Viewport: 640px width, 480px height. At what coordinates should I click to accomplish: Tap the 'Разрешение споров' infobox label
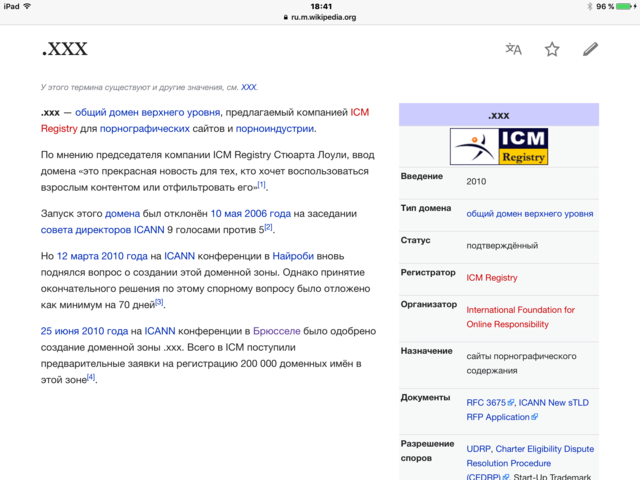[427, 451]
